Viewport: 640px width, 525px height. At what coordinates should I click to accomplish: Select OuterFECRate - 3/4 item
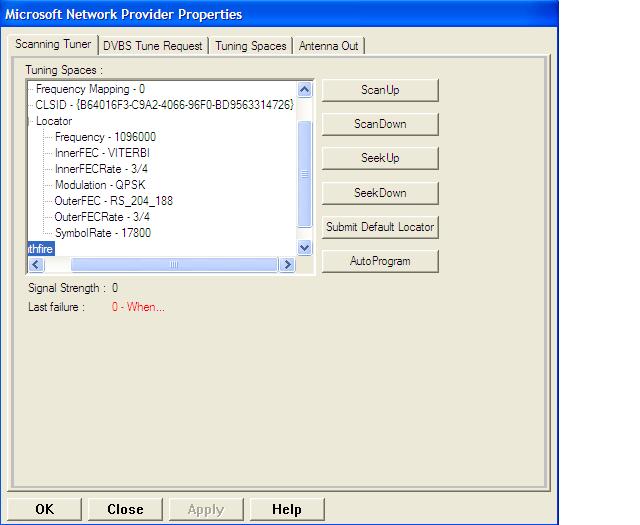pos(102,216)
